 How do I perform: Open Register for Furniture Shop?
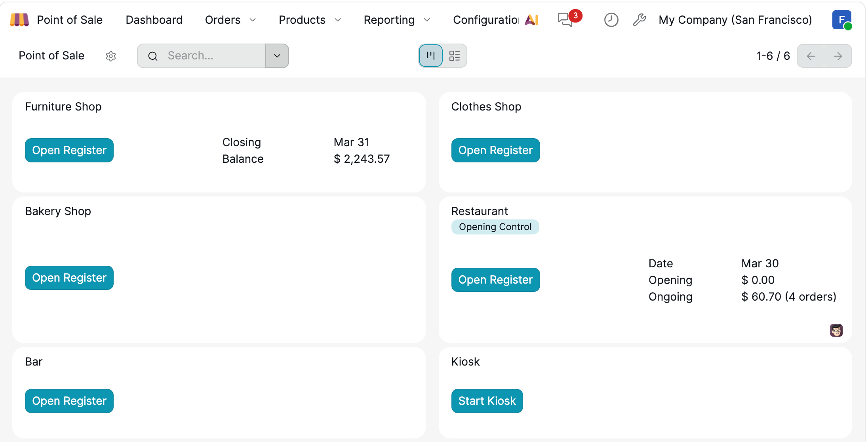(69, 151)
